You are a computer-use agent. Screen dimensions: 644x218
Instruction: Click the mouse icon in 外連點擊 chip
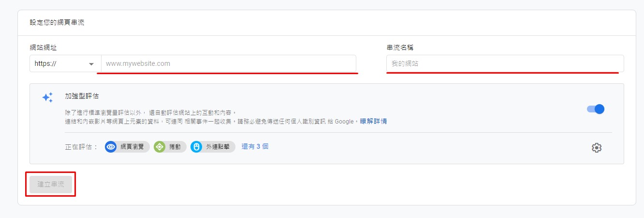click(196, 147)
